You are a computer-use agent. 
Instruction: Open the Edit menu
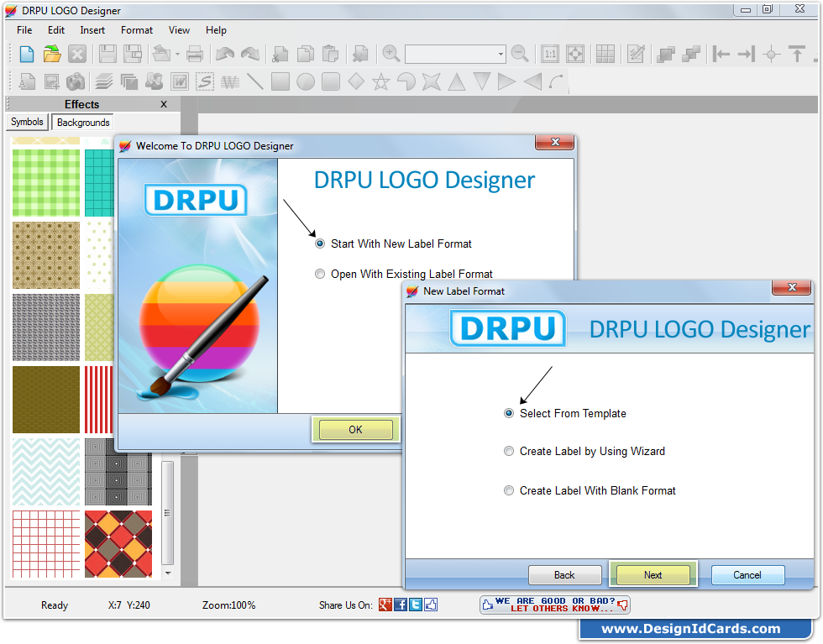pos(56,30)
